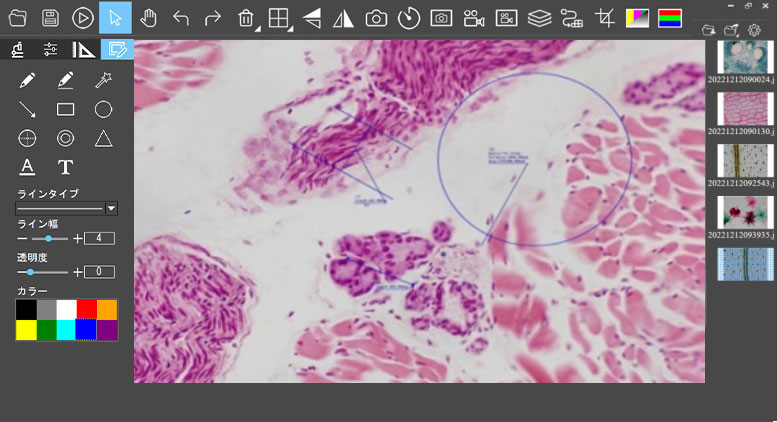Screen dimensions: 777x422
Task: Open the line type preview combo box
Action: 66,209
